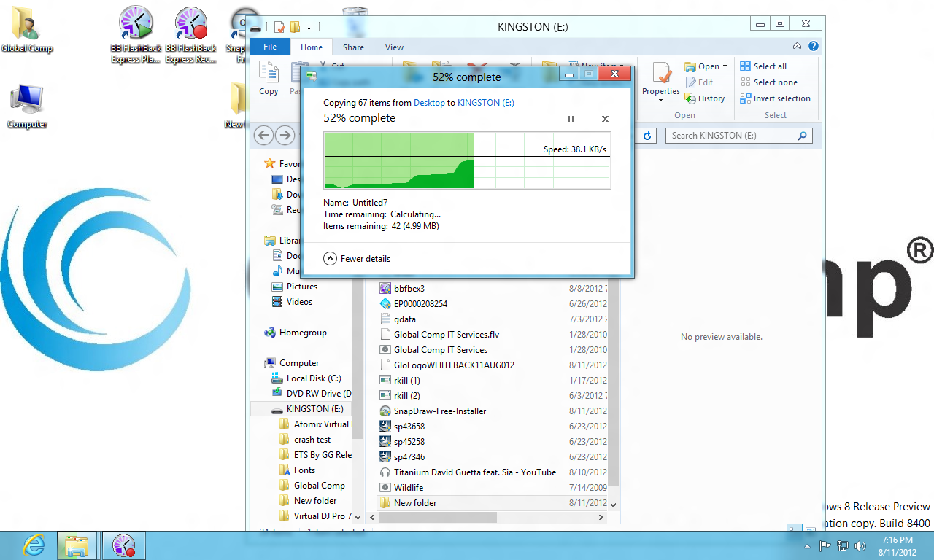The width and height of the screenshot is (934, 560).
Task: Open the File ribbon menu
Action: coord(270,47)
